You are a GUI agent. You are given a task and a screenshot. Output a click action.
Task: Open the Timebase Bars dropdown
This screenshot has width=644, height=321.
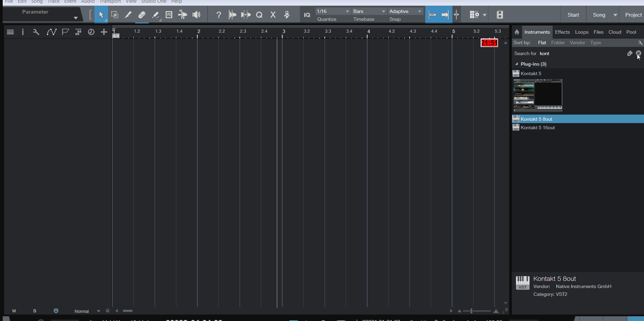click(x=369, y=11)
